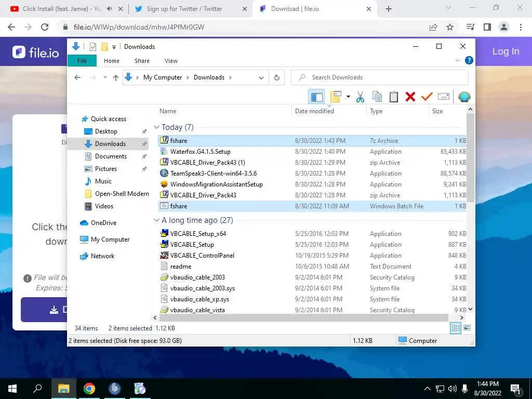
Task: Select Documents in the navigation pane
Action: coord(111,156)
